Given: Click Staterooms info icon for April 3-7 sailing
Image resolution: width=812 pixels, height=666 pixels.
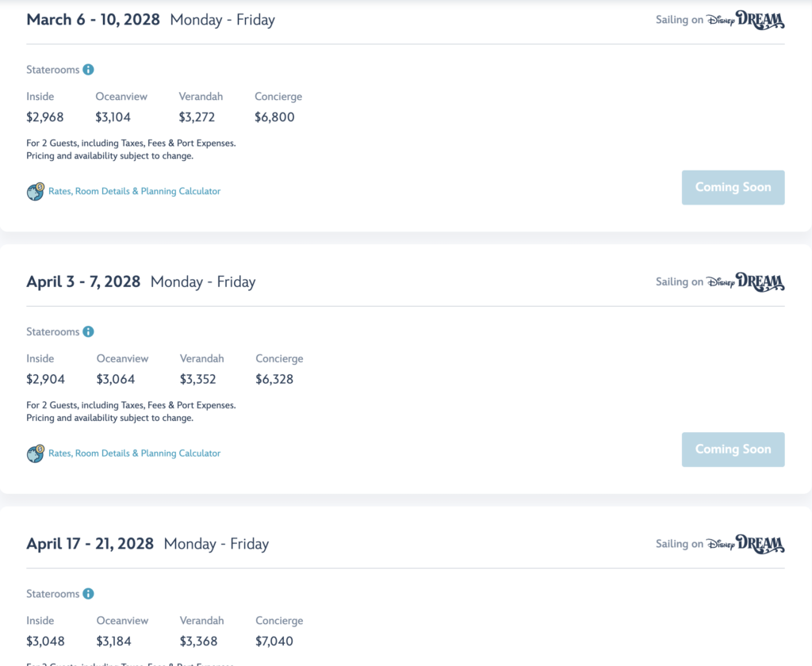Looking at the screenshot, I should [89, 331].
